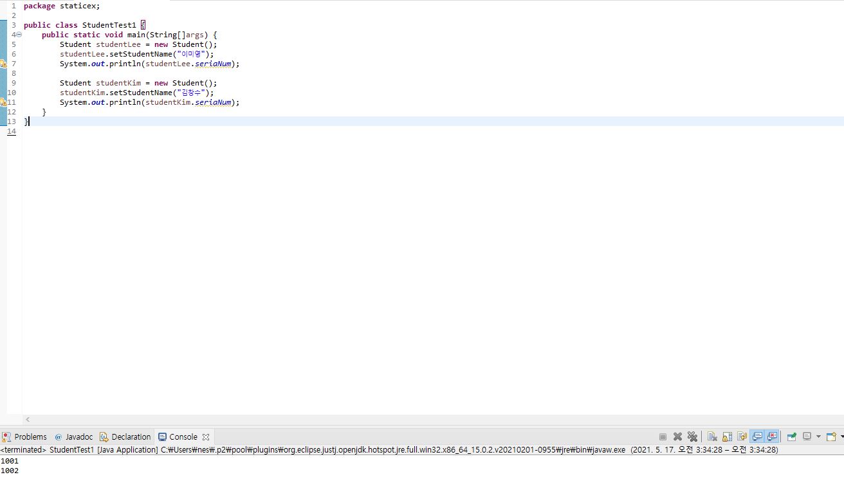
Task: Click the "김창수" string literal on line 10
Action: click(190, 93)
